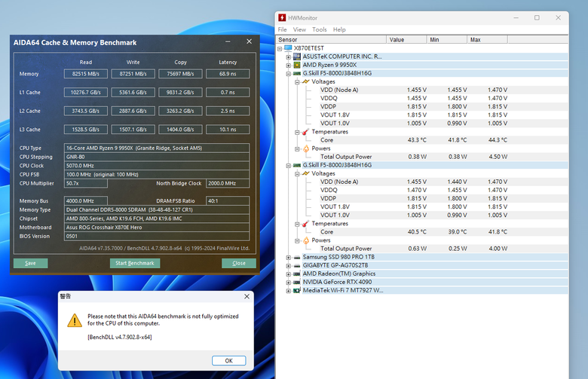The width and height of the screenshot is (588, 379).
Task: Click the AMD Ryzen 9 9950X chip icon
Action: 297,65
